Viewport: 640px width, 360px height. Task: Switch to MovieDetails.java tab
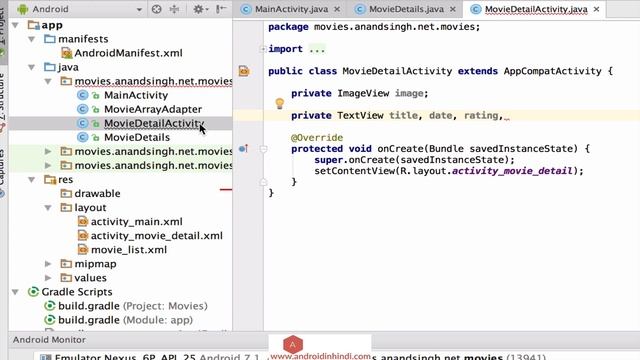point(406,9)
